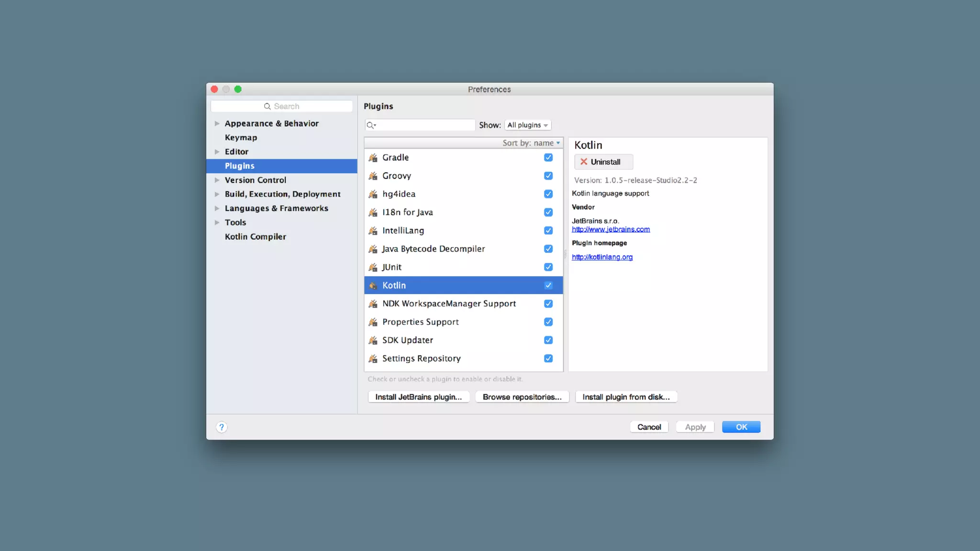Viewport: 980px width, 551px height.
Task: Click the Kotlin plugin icon in list
Action: [373, 286]
